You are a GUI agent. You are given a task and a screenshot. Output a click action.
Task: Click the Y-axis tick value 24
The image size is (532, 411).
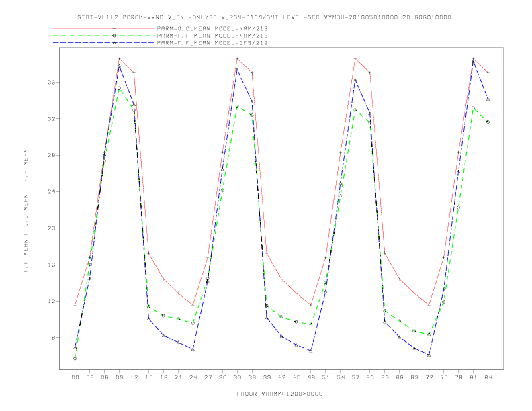(x=51, y=191)
